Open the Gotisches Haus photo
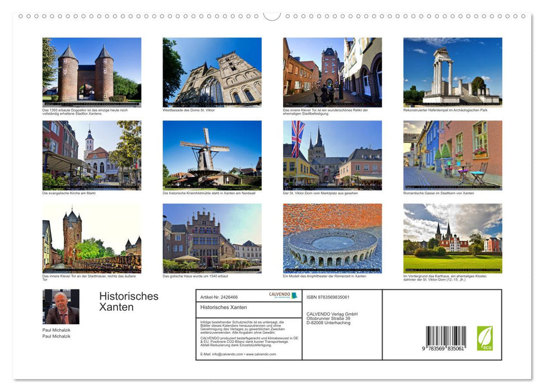Viewport: 544px width, 392px height. 212,239
